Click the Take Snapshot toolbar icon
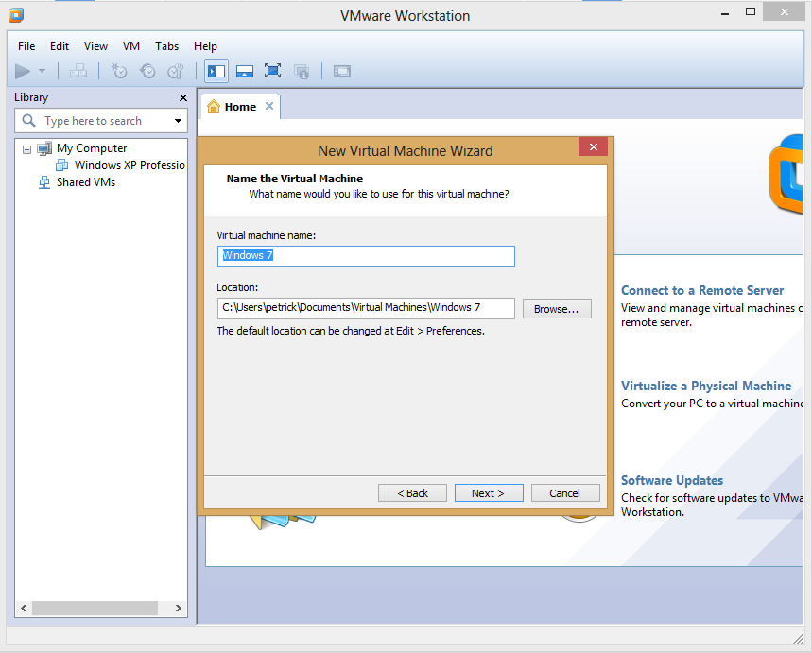The image size is (812, 653). pyautogui.click(x=119, y=71)
